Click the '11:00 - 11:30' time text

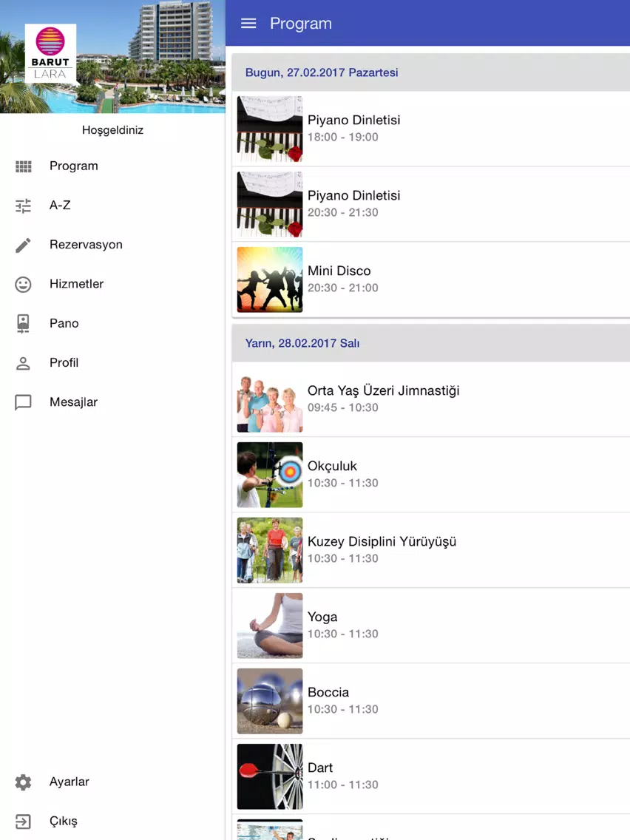pos(343,785)
